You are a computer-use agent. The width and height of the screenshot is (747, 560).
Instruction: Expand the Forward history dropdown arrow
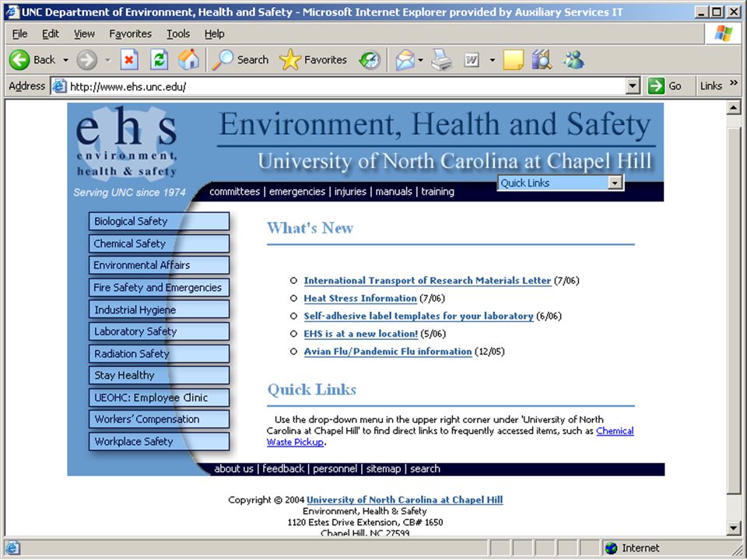108,61
